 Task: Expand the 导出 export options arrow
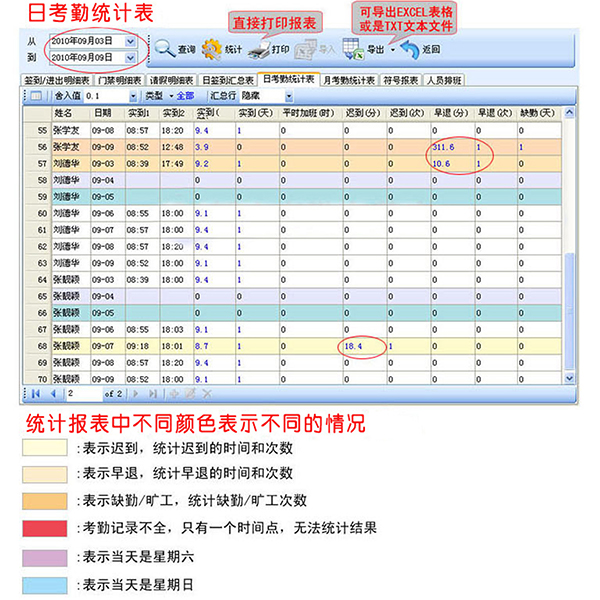point(393,50)
